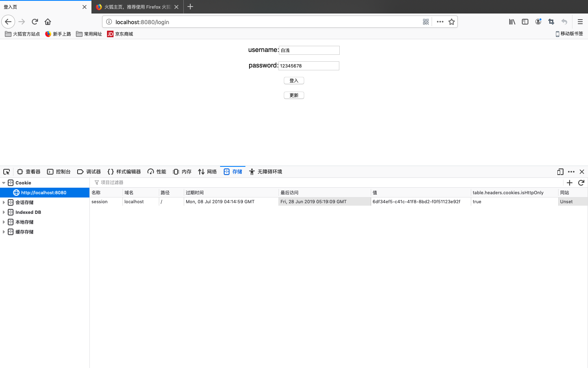Viewport: 588px width, 368px height.
Task: Sort by 名称 column header
Action: (x=106, y=193)
